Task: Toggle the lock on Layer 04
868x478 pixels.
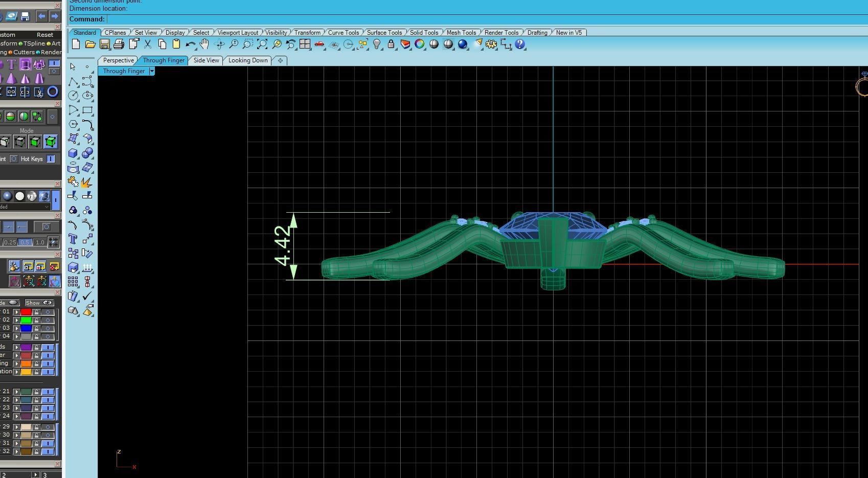Action: (x=37, y=336)
